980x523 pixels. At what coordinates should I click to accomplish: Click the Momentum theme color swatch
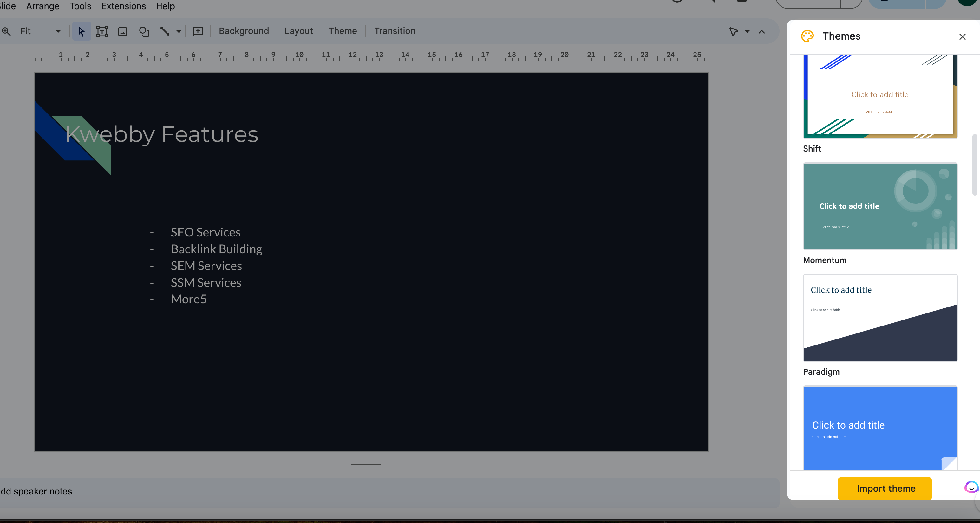879,205
